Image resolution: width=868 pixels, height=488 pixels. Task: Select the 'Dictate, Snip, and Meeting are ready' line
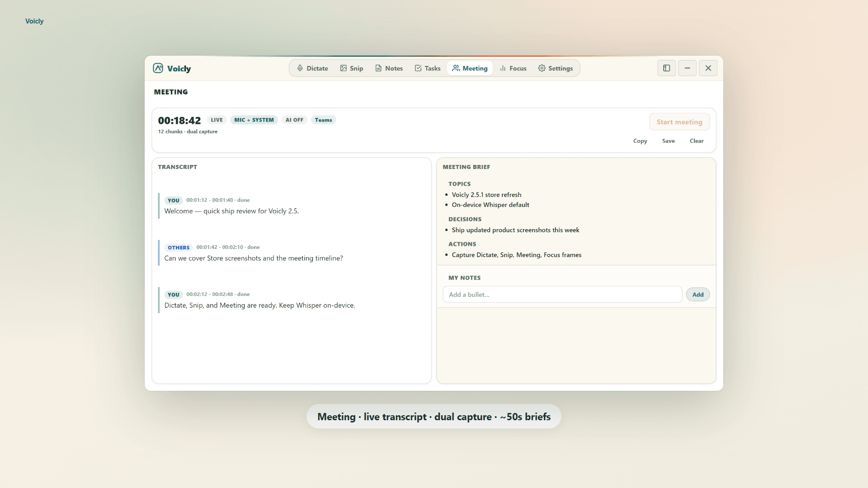pyautogui.click(x=259, y=305)
